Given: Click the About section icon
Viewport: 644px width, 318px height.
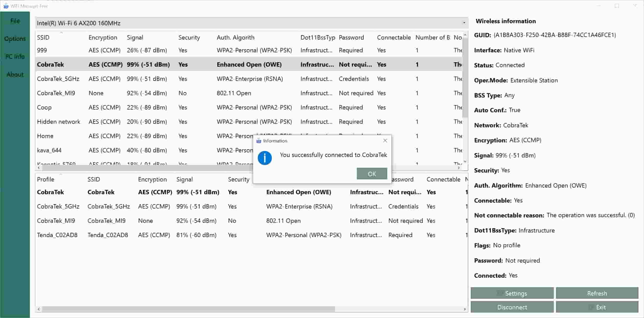Looking at the screenshot, I should [15, 74].
